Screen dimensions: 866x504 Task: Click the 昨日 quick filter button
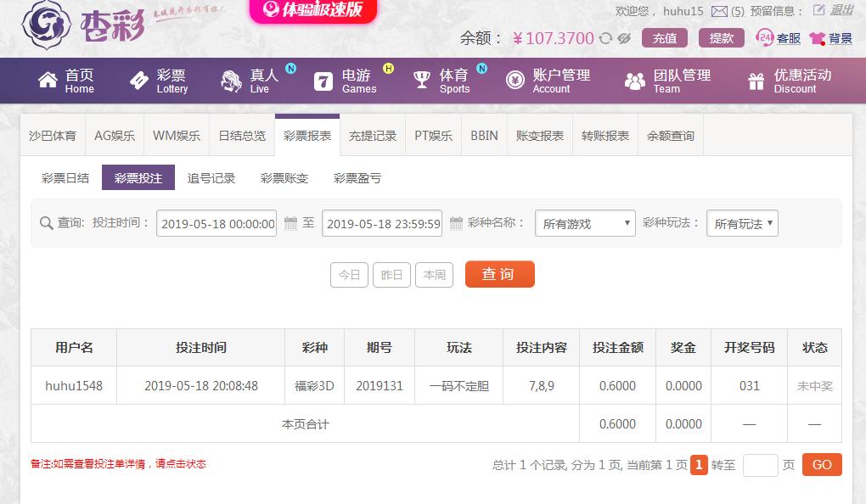tap(391, 274)
